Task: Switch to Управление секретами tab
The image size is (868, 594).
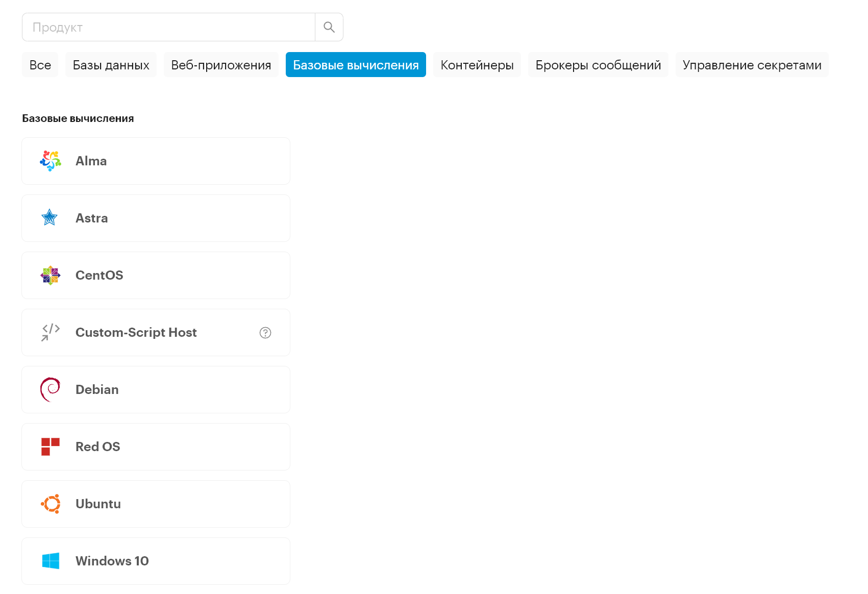Action: (x=752, y=65)
